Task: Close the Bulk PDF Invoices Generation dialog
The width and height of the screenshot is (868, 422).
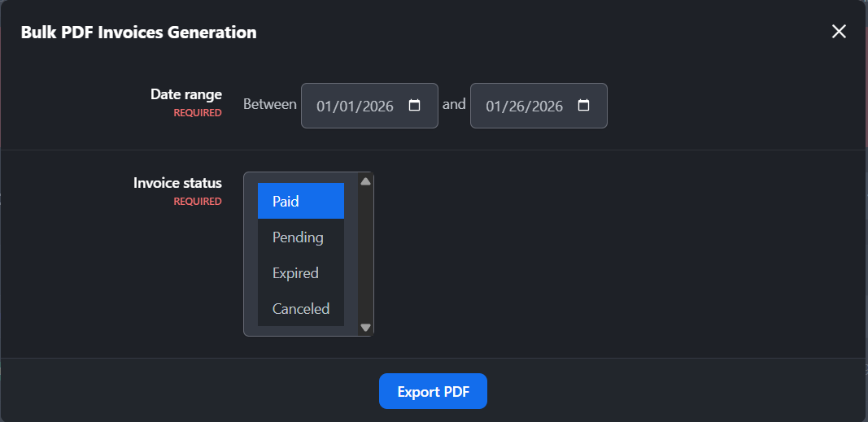Action: pyautogui.click(x=839, y=32)
